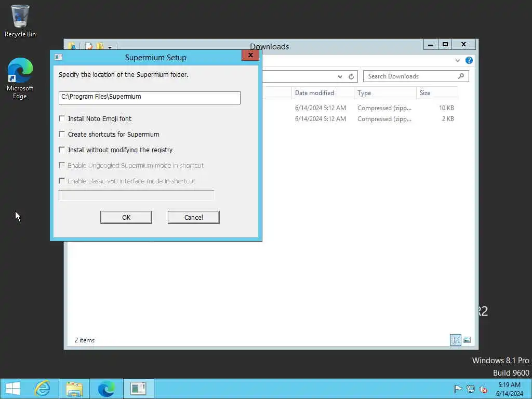Refresh the Downloads folder address bar
Image resolution: width=532 pixels, height=399 pixels.
point(351,77)
